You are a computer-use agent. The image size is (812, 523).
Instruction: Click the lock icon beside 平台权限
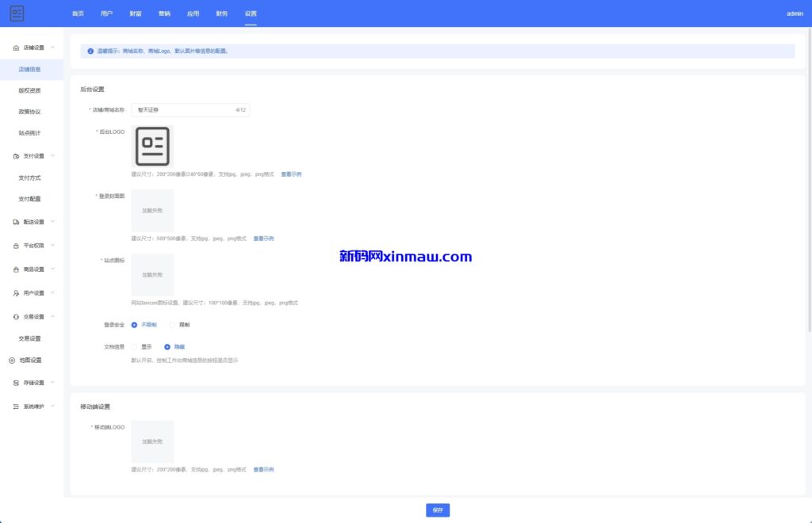17,246
